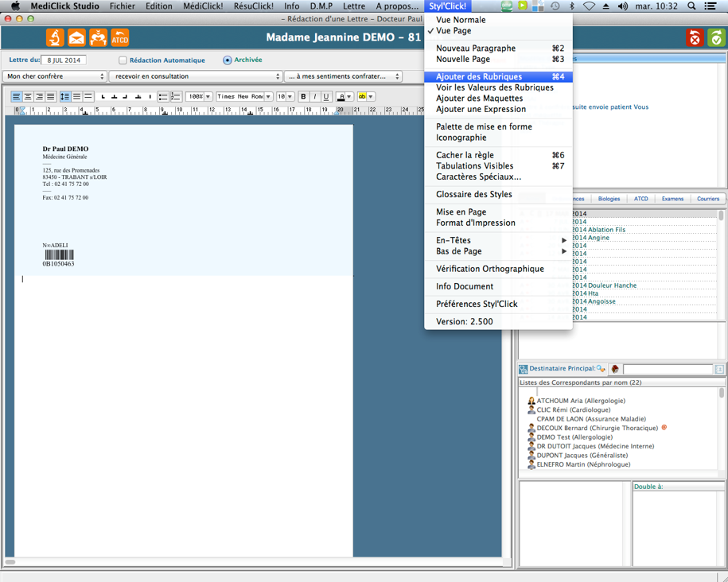Click the underline U formatting icon
This screenshot has width=728, height=582.
click(325, 96)
